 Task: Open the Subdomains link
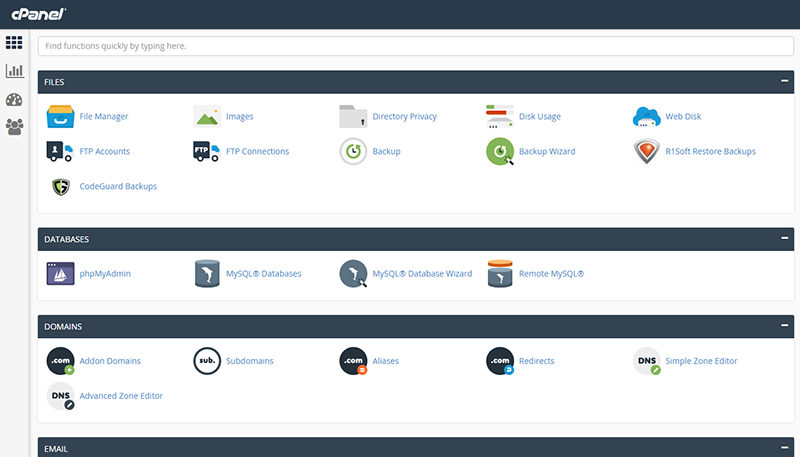point(249,361)
